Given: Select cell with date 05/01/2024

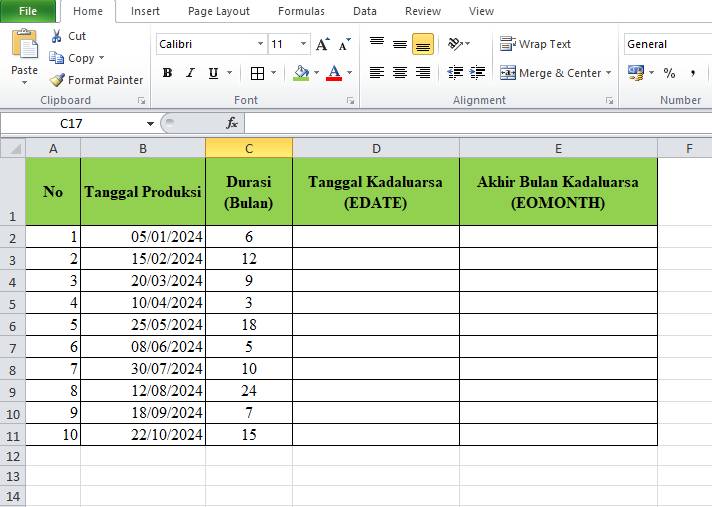Looking at the screenshot, I should point(143,236).
